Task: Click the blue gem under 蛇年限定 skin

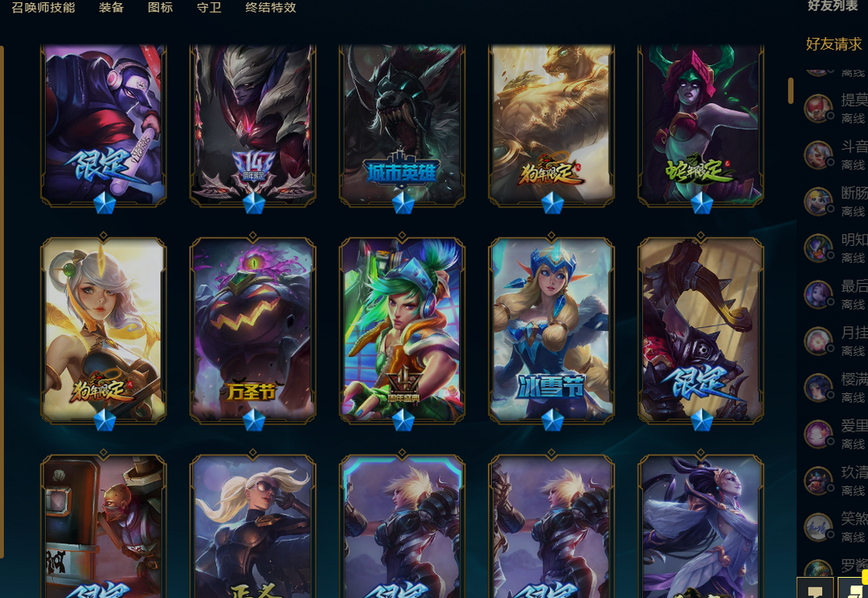Action: click(702, 203)
